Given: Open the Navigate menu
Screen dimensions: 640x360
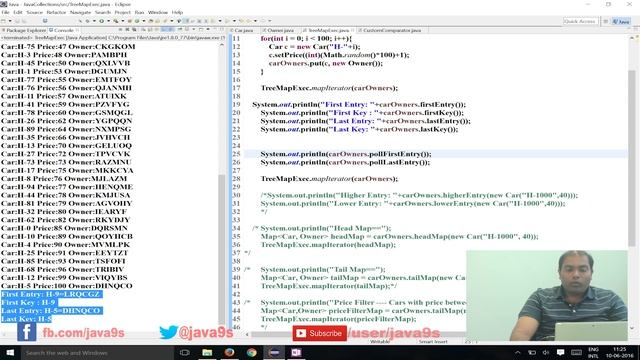Looking at the screenshot, I should tap(80, 12).
